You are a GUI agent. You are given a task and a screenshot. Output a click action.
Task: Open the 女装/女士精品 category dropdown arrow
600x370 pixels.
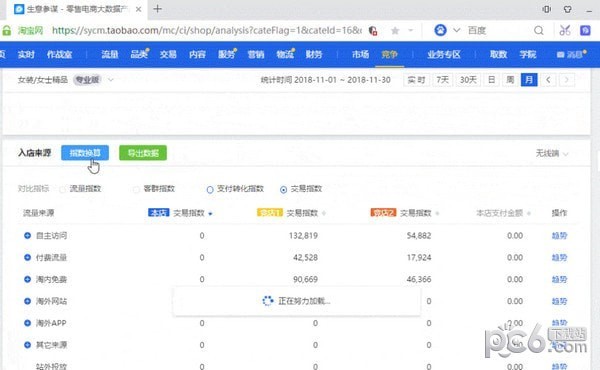pyautogui.click(x=111, y=80)
